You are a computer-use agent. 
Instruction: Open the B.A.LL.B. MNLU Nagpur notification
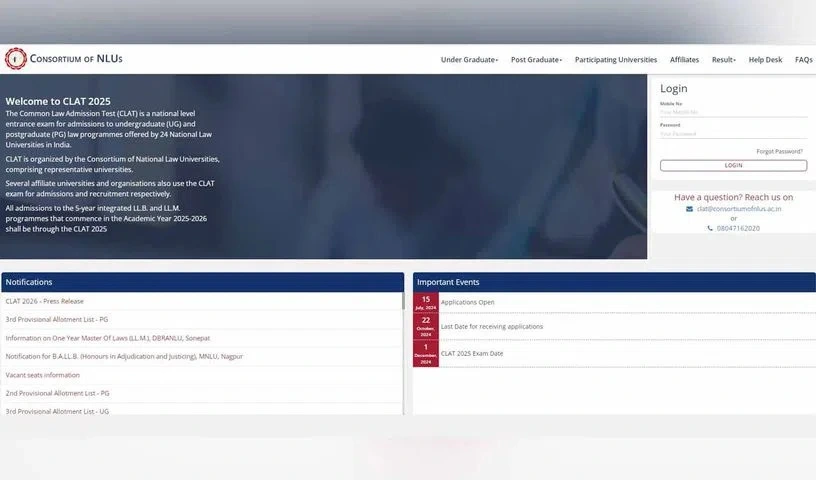[x=124, y=357]
